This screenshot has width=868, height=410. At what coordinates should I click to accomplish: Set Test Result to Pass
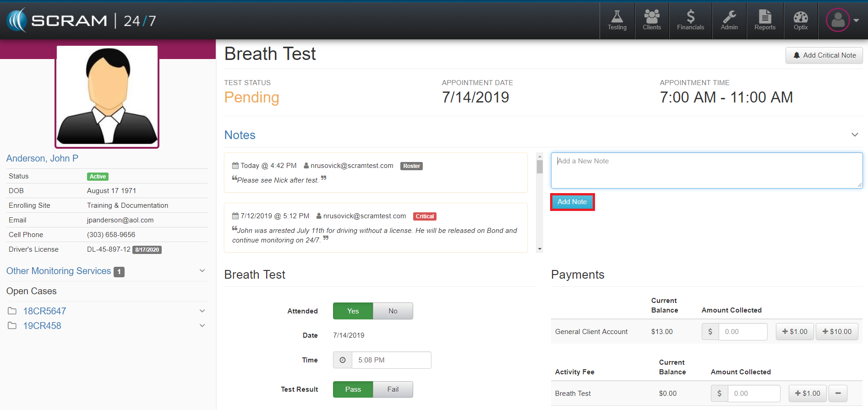click(353, 389)
